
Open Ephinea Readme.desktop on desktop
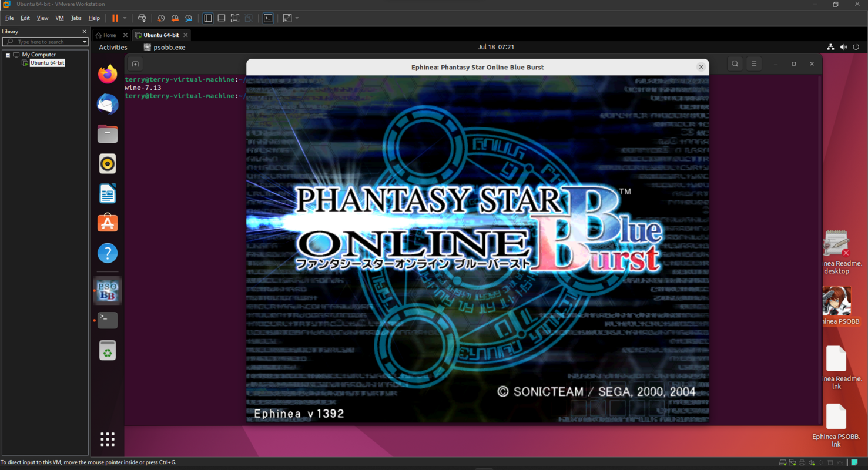point(836,251)
